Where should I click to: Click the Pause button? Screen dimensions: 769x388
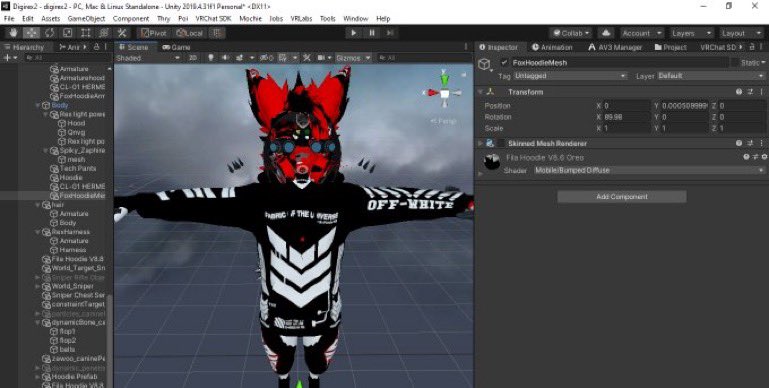372,33
